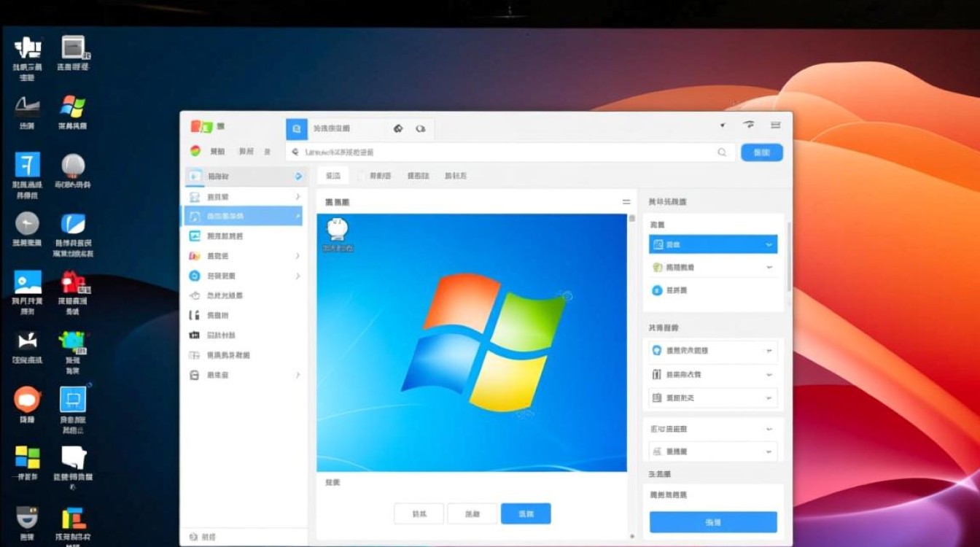Image resolution: width=980 pixels, height=547 pixels.
Task: Select the highlighted blue connection mode option
Action: pyautogui.click(x=713, y=244)
